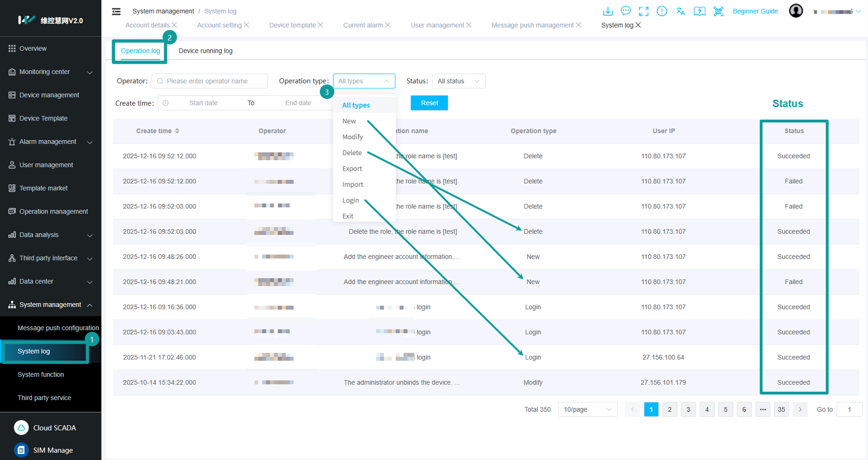Click the Cloud SCADA icon
The image size is (868, 460).
[21, 428]
